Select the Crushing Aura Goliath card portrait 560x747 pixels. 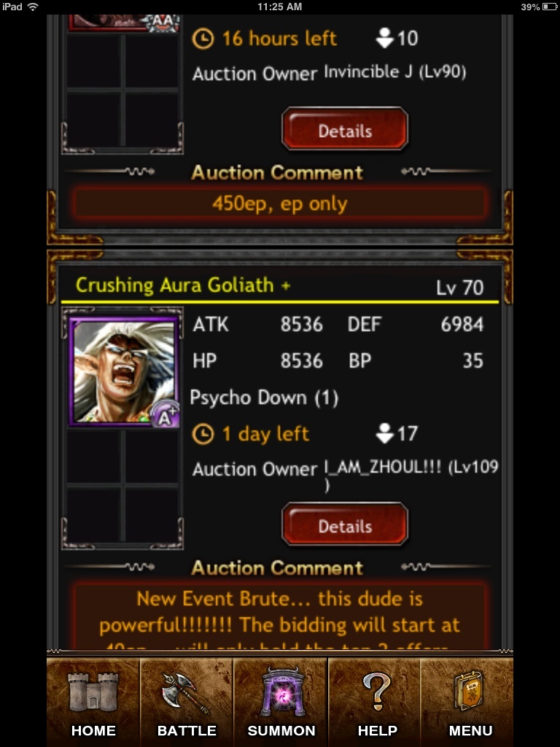pos(122,371)
